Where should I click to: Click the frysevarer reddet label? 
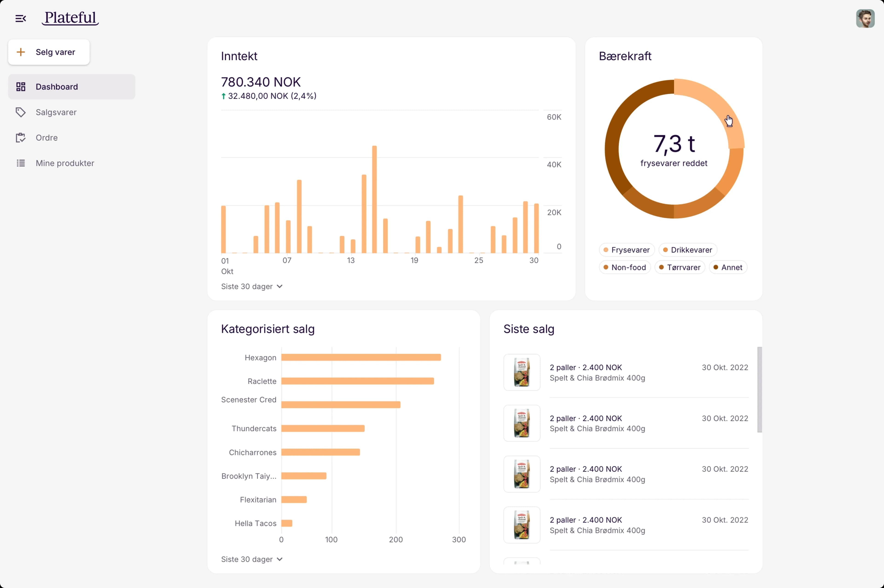[674, 163]
